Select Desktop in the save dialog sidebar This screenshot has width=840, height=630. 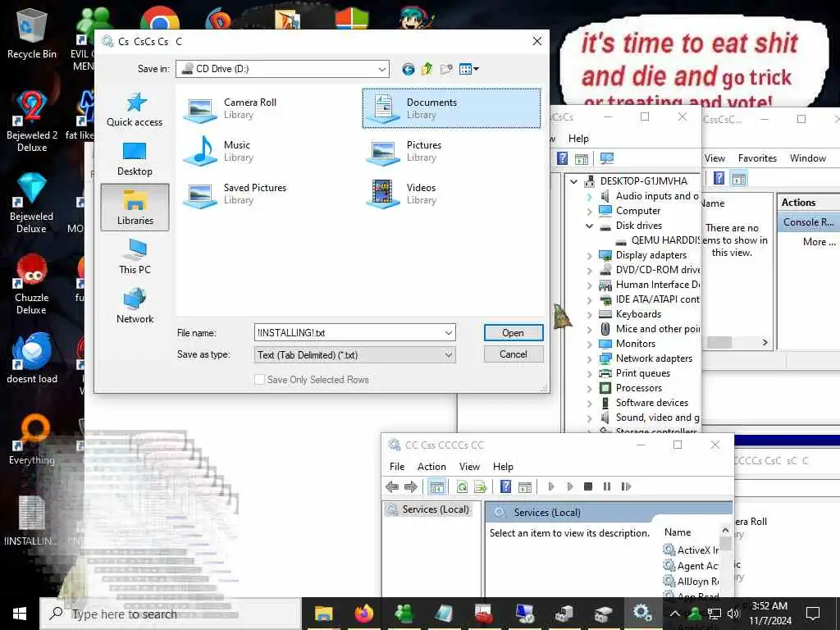[135, 159]
